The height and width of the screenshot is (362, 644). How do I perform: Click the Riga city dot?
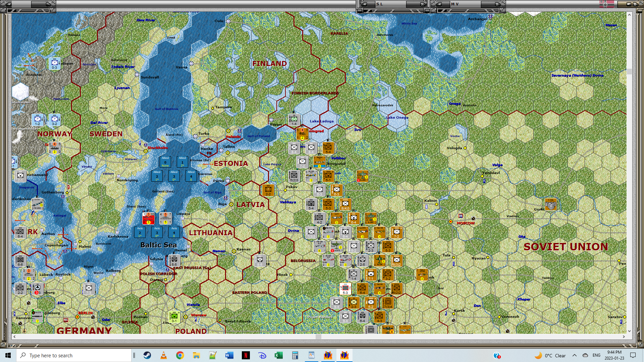pos(231,204)
